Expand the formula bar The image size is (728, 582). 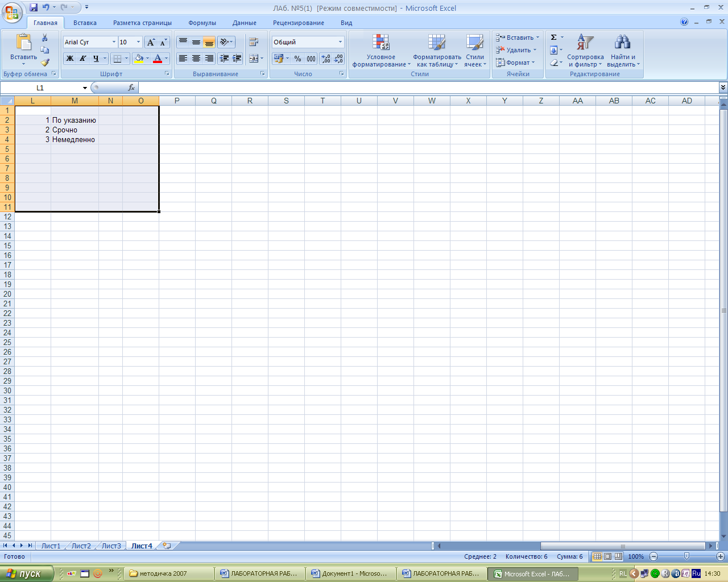(723, 88)
